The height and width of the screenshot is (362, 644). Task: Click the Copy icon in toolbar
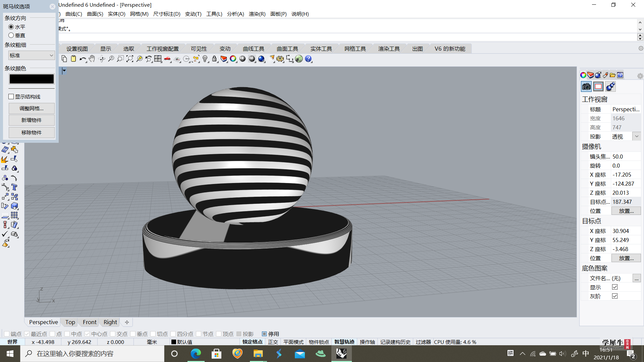[x=64, y=59]
